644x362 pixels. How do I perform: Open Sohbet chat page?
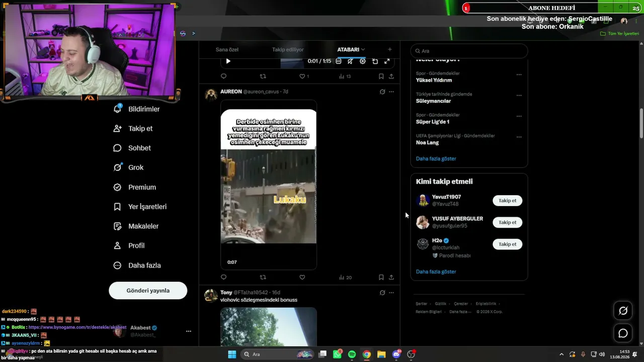click(x=132, y=148)
